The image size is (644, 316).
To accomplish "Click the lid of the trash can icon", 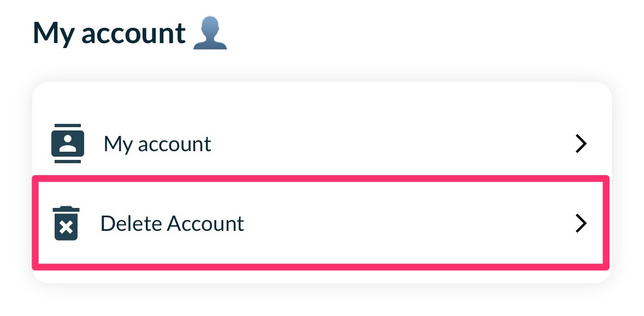I will (66, 210).
